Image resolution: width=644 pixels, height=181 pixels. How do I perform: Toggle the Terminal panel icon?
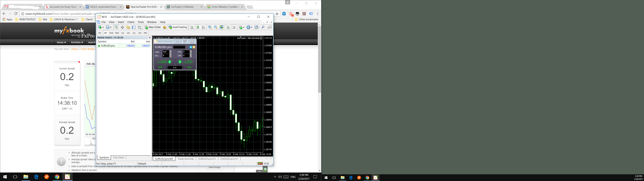[134, 27]
